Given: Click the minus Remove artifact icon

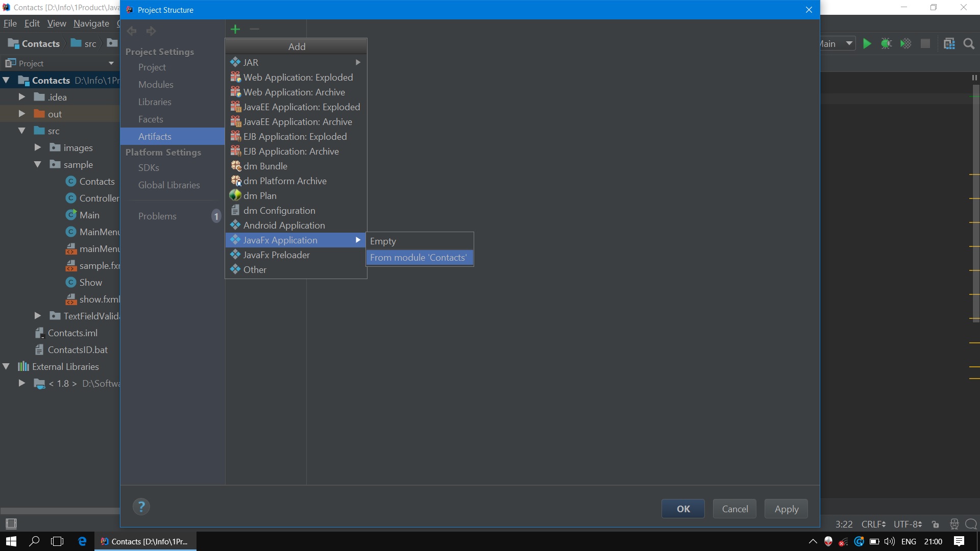Looking at the screenshot, I should (x=254, y=29).
